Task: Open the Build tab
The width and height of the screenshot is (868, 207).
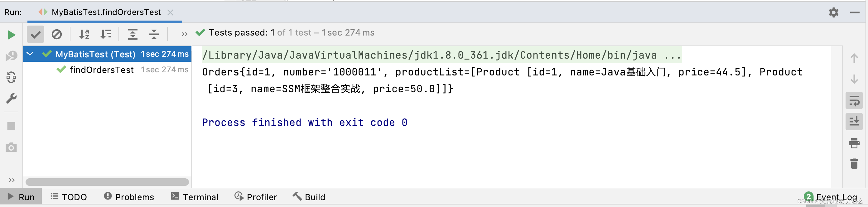Action: [x=308, y=197]
